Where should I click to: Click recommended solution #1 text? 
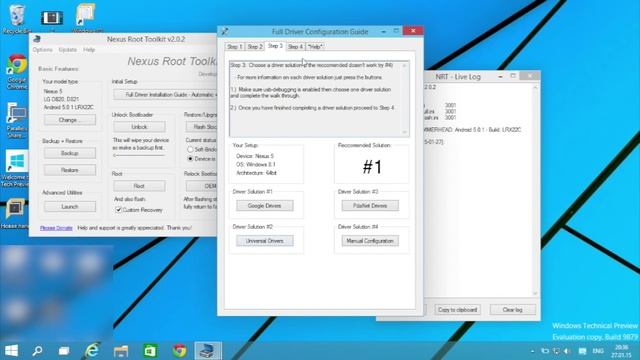tap(372, 167)
